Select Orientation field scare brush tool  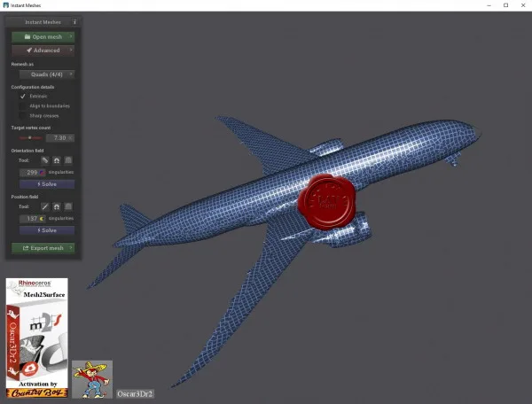point(68,160)
